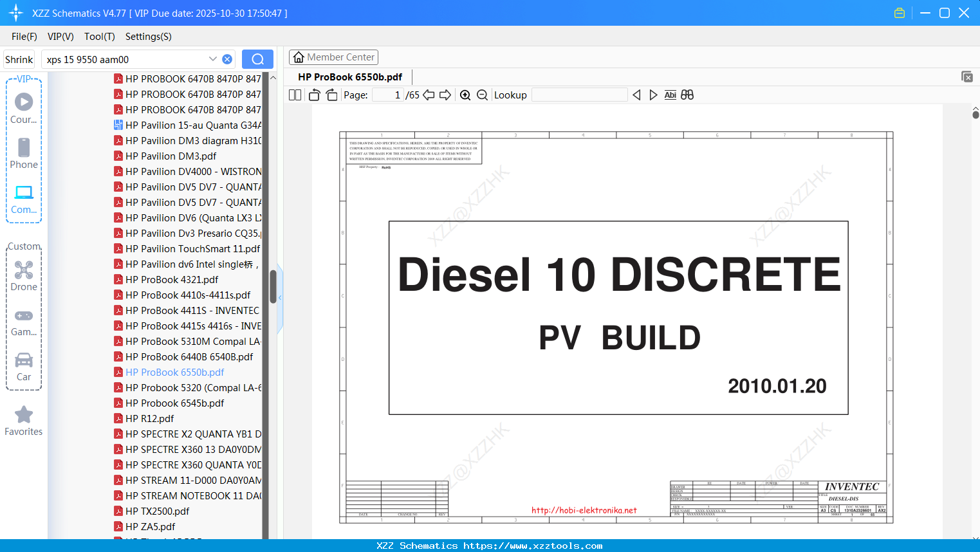
Task: Select the Phone schematics category
Action: coord(24,153)
